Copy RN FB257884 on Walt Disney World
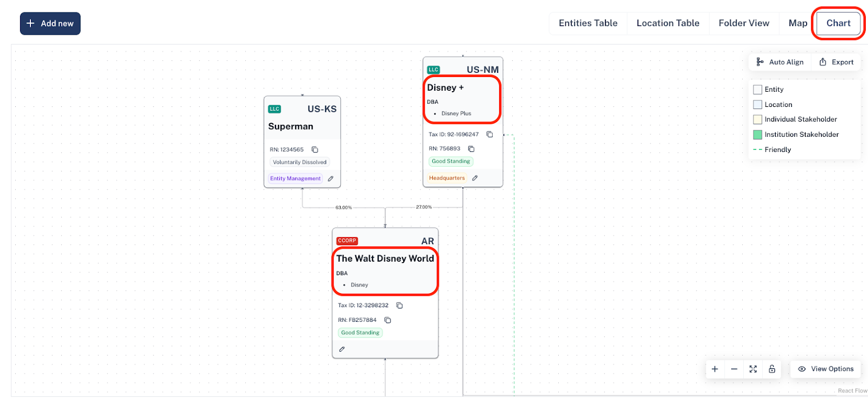This screenshot has width=868, height=400. pyautogui.click(x=387, y=320)
